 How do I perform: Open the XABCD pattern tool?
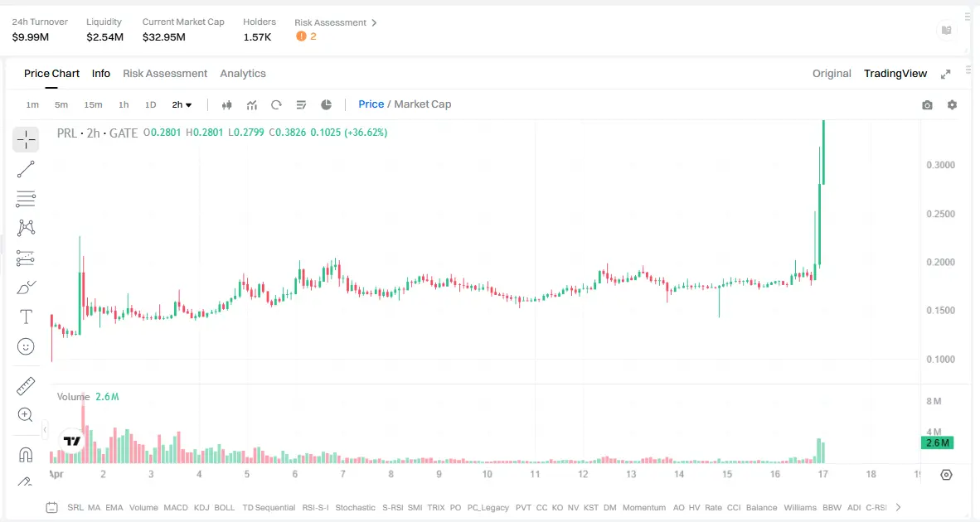point(26,227)
